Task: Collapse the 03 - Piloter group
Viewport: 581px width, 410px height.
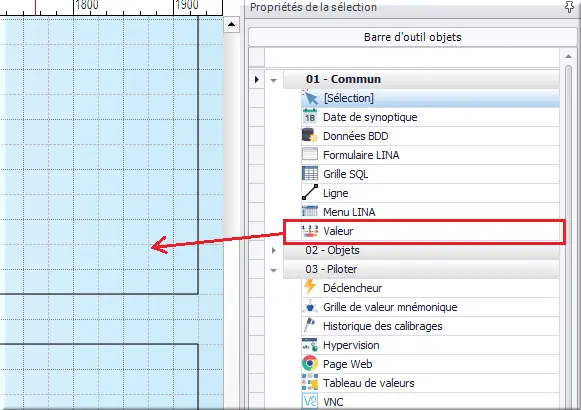Action: tap(273, 270)
